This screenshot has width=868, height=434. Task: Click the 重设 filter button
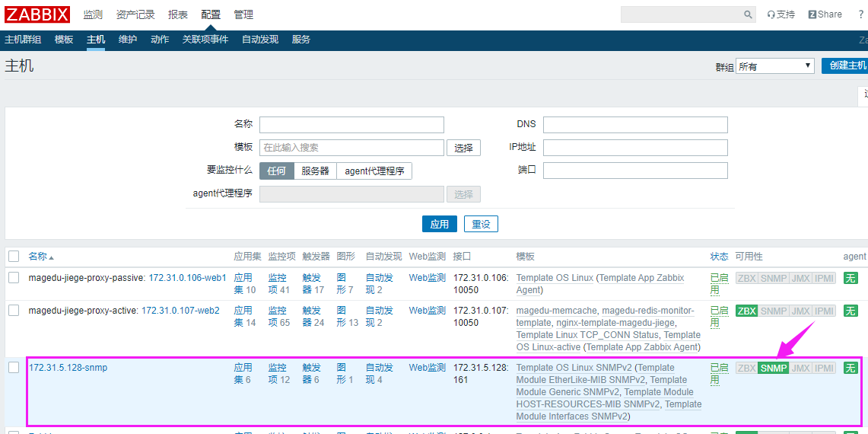481,224
